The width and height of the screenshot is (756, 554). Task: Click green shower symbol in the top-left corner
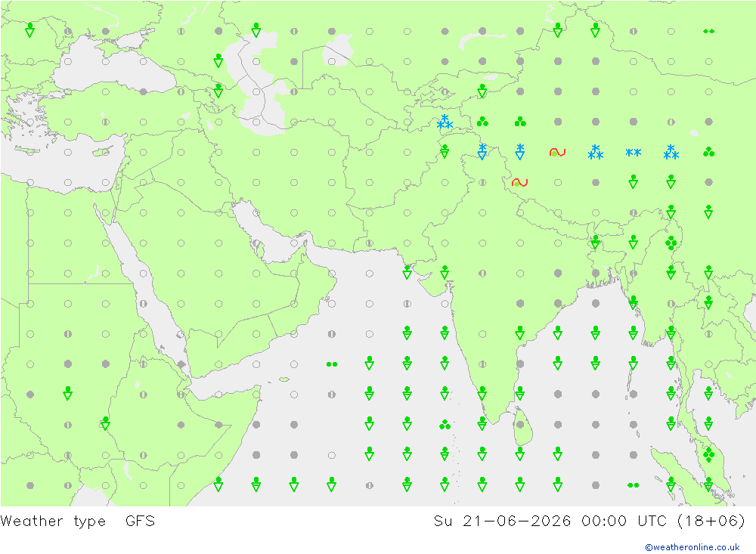pos(30,30)
